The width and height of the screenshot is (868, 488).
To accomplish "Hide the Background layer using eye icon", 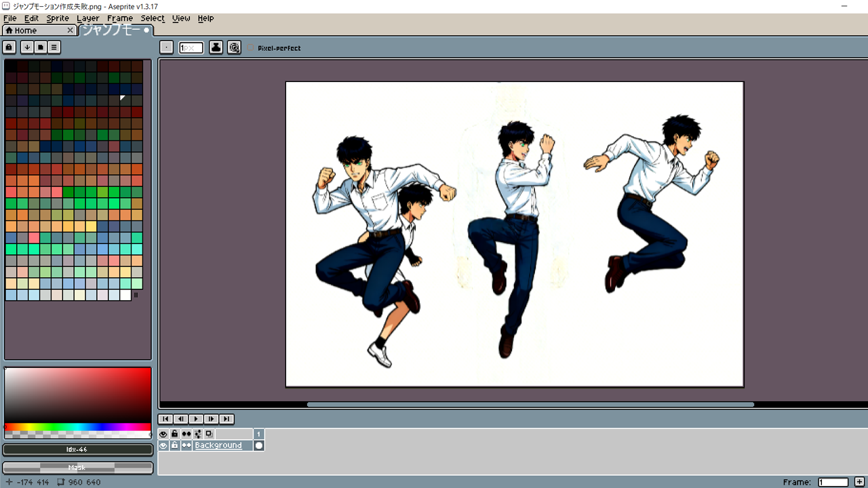I will tap(163, 445).
